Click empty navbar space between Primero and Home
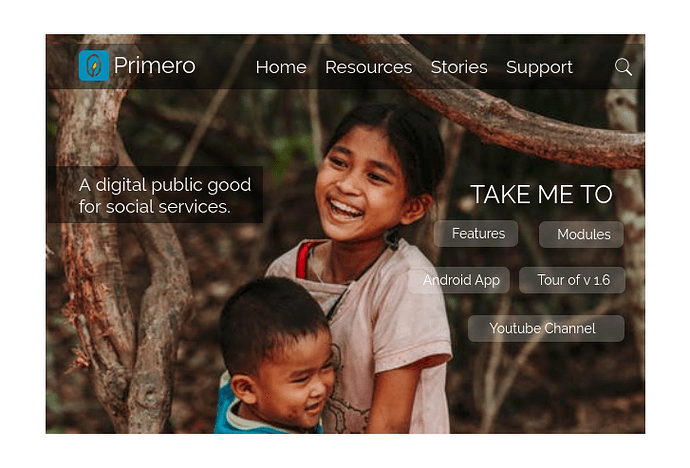Image resolution: width=690 pixels, height=468 pixels. click(x=225, y=67)
